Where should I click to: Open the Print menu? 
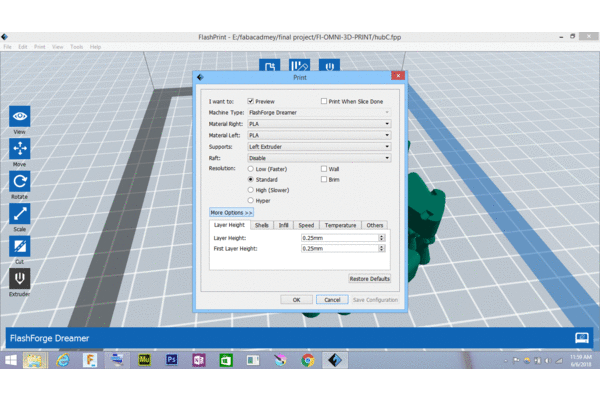[x=39, y=47]
